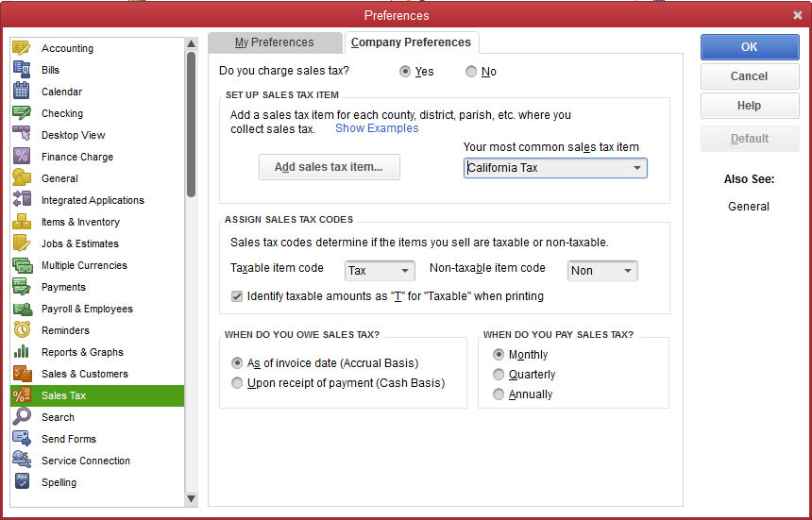This screenshot has height=520, width=812.
Task: Click the category list scroll down arrow
Action: click(191, 499)
